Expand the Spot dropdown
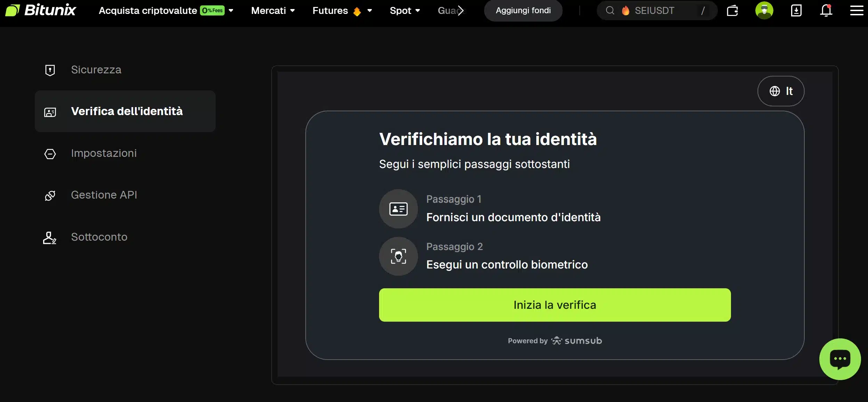The image size is (868, 402). [404, 10]
